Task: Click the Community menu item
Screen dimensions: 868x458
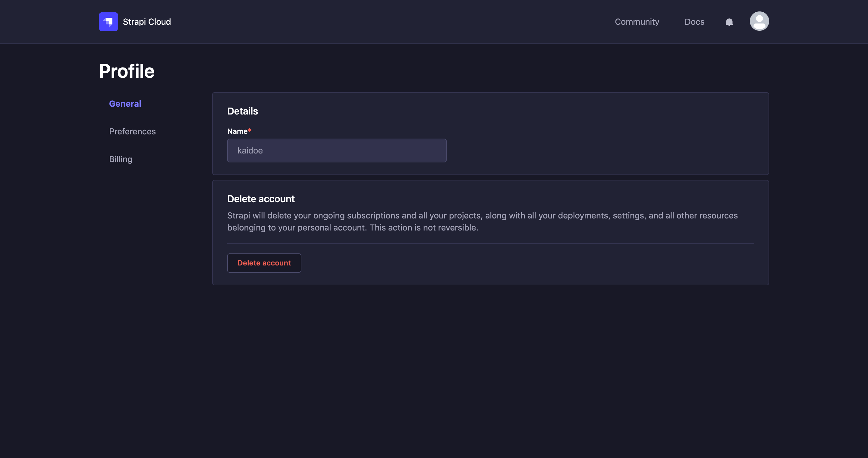Action: [637, 21]
